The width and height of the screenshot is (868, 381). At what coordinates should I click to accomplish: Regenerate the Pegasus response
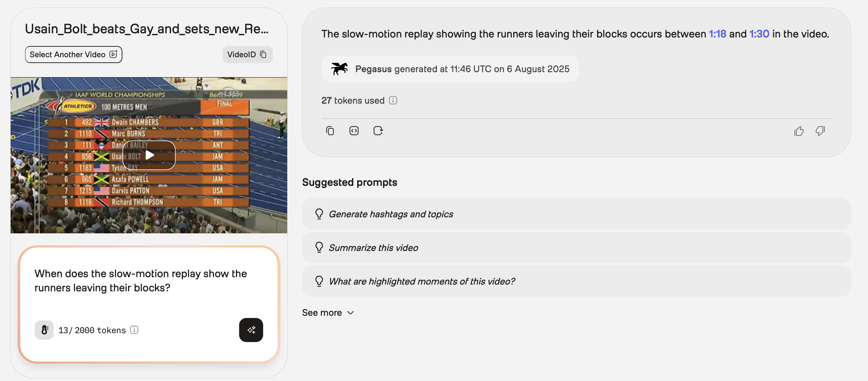coord(378,131)
